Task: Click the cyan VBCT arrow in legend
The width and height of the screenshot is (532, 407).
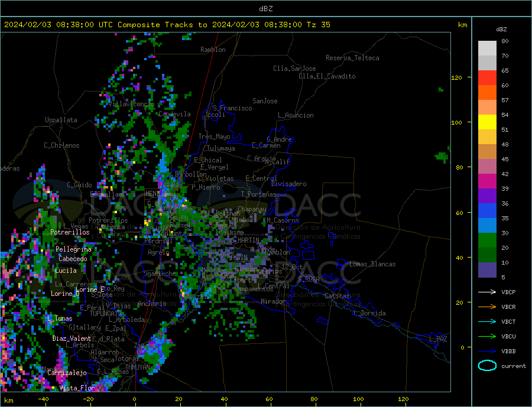Action: 487,321
